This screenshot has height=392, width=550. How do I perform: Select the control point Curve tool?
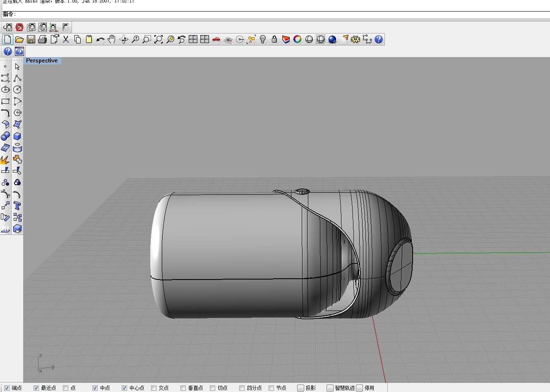pos(5,78)
